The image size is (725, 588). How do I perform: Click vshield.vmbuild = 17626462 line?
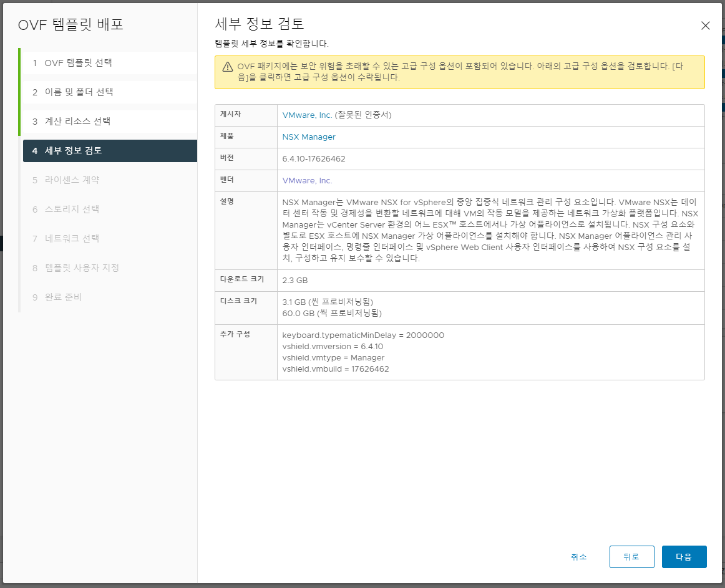coord(336,369)
